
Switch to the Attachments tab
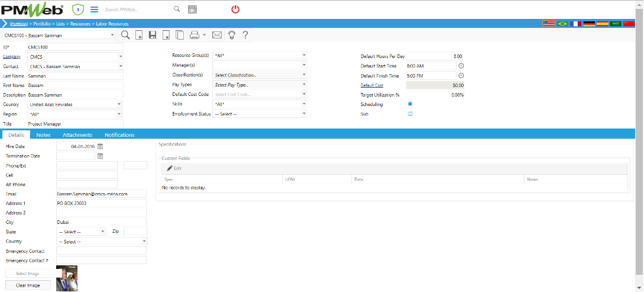click(77, 135)
